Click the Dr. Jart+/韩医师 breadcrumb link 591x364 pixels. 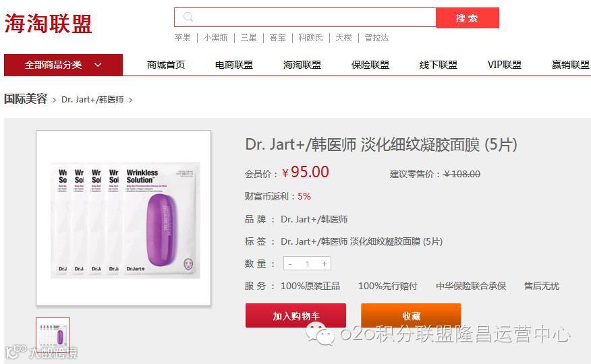(92, 99)
